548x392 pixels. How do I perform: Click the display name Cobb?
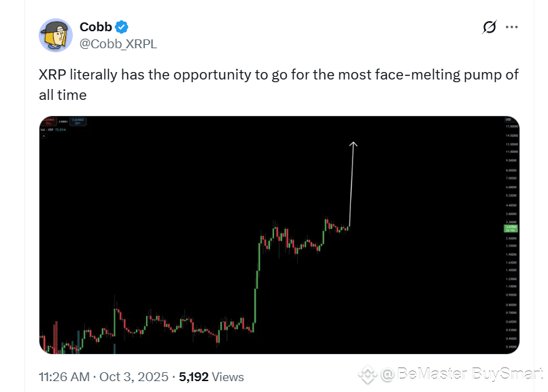coord(96,27)
